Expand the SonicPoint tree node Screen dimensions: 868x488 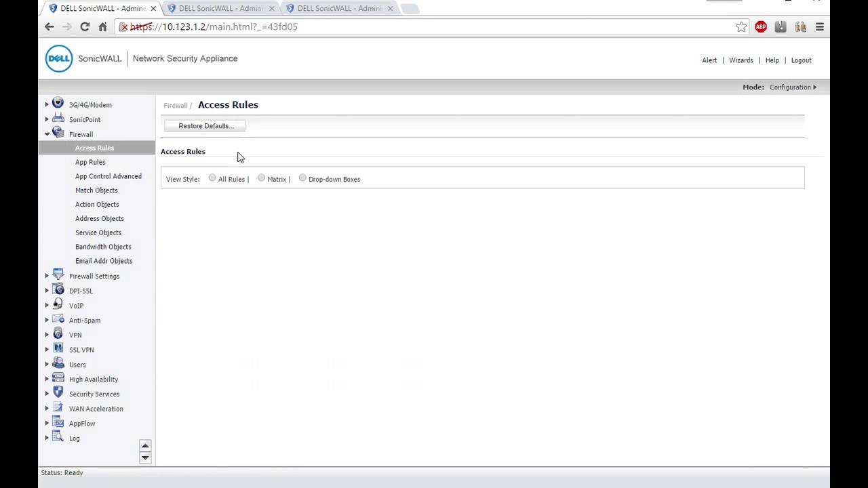tap(47, 119)
